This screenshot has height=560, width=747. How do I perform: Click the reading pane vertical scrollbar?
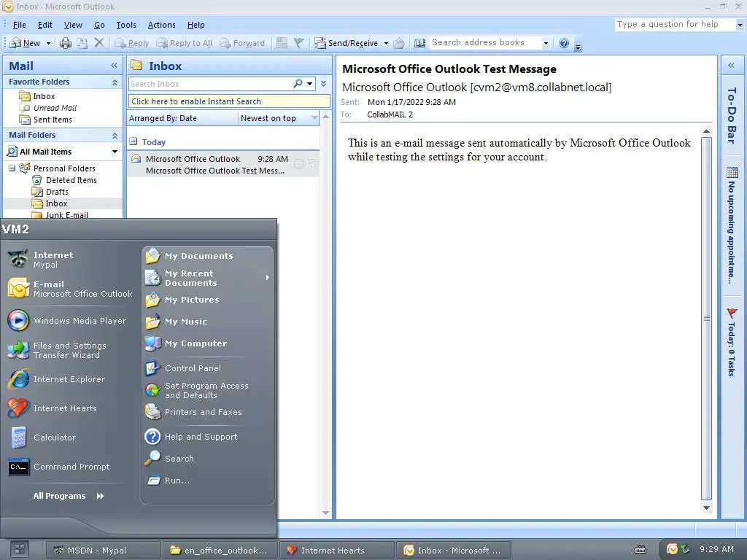click(x=706, y=318)
